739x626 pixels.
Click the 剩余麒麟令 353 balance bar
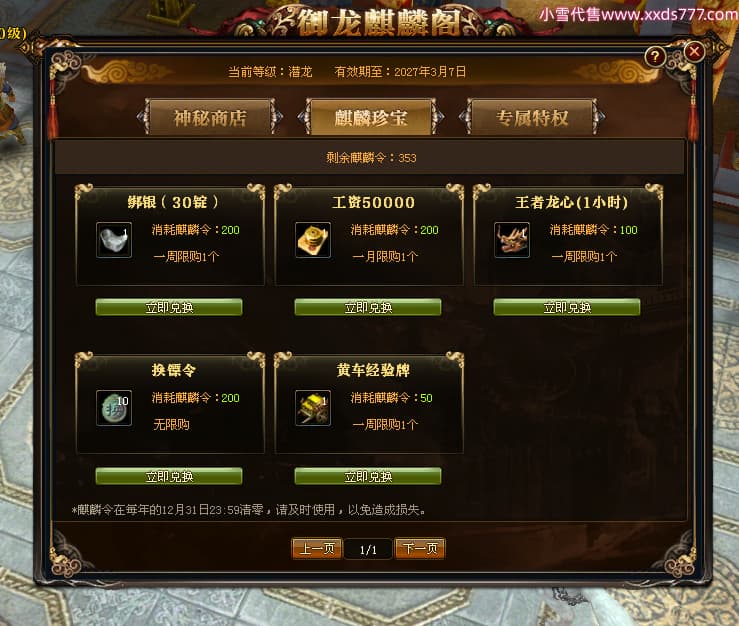pos(370,157)
